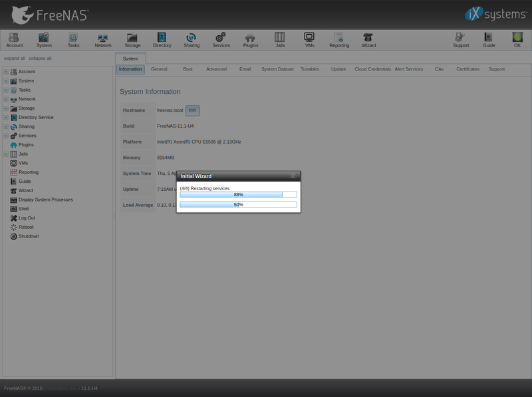Switch to the Support sub-tab

pyautogui.click(x=496, y=69)
